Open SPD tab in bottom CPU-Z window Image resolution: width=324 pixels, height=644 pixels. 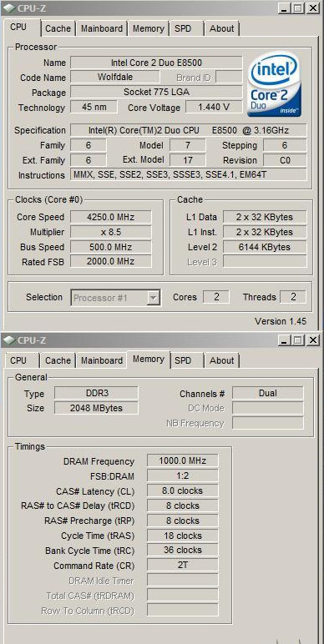tap(183, 360)
